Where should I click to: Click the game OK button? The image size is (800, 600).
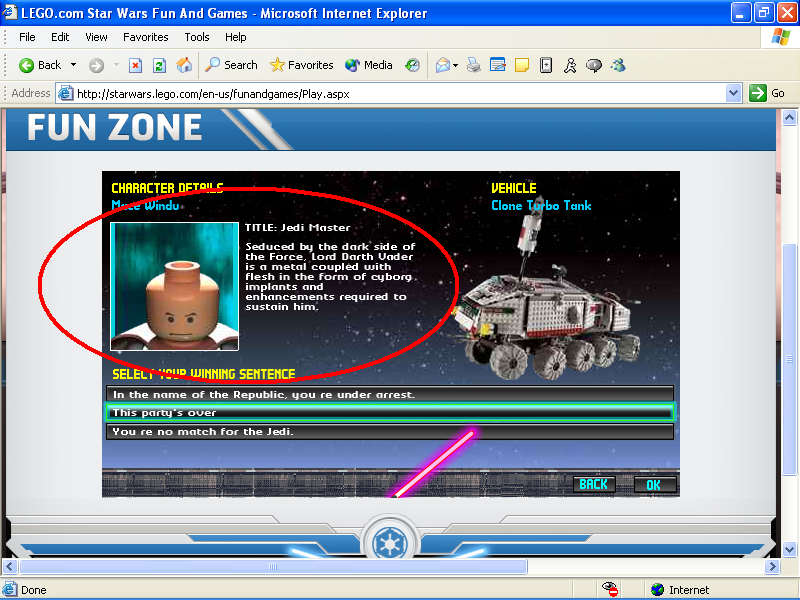tap(655, 485)
